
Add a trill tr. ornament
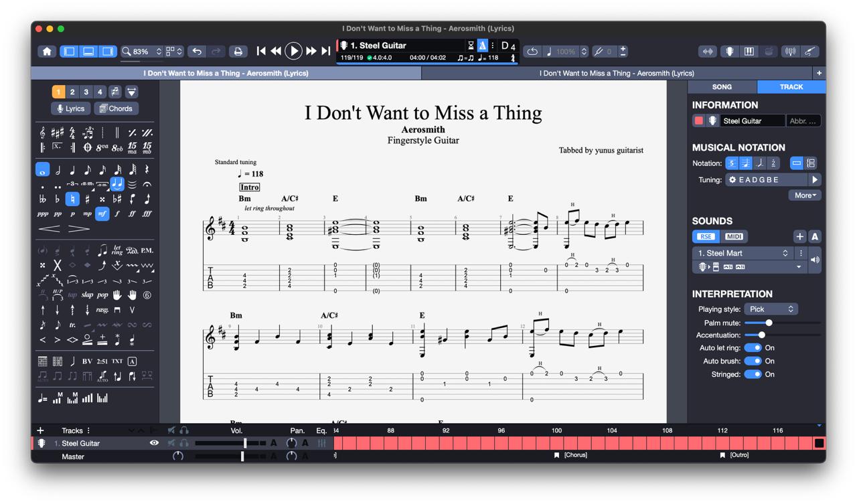coord(72,325)
